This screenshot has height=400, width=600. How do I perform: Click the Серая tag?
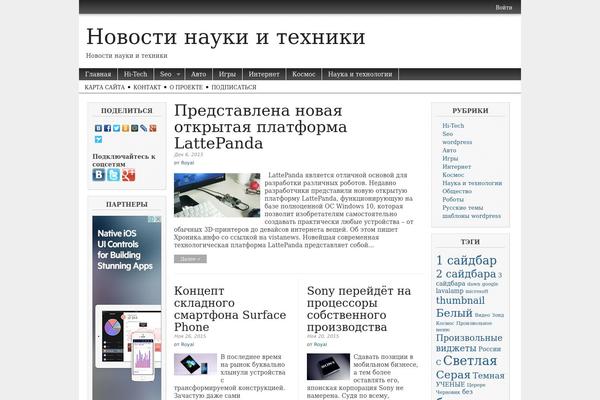[x=453, y=375]
